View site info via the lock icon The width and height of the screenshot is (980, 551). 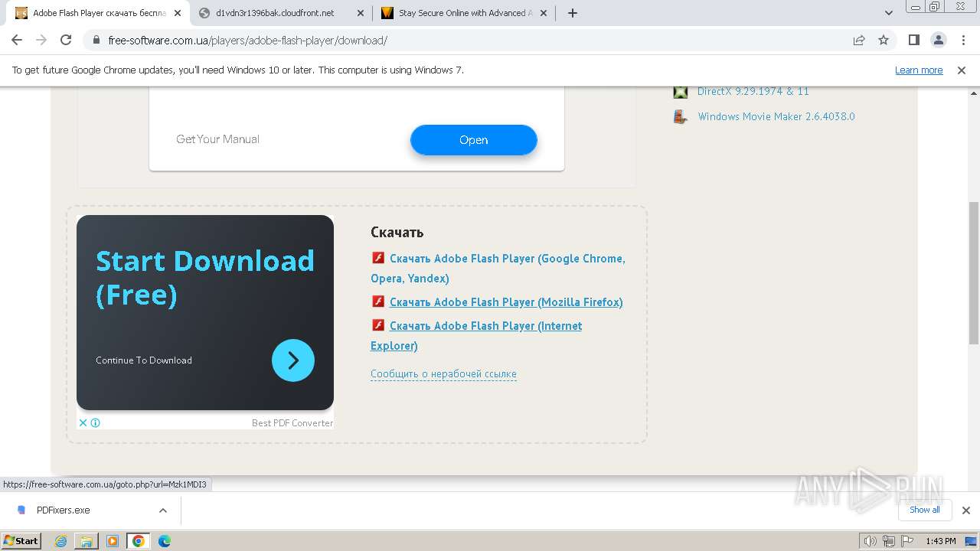click(96, 41)
